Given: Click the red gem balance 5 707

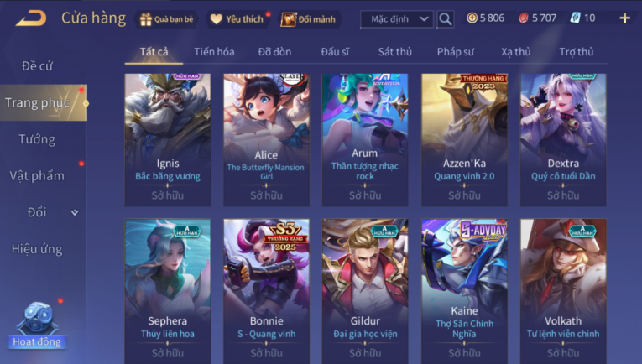Looking at the screenshot, I should pyautogui.click(x=538, y=18).
